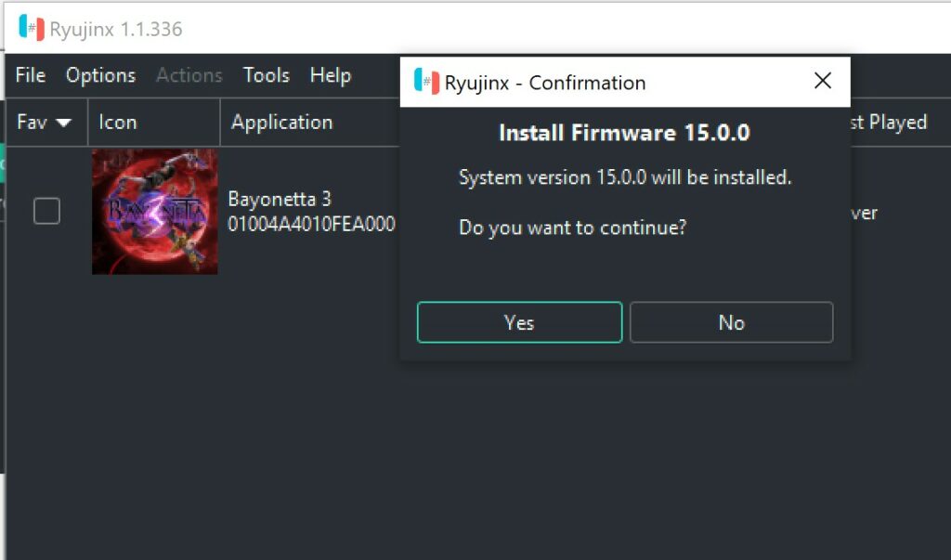Image resolution: width=951 pixels, height=560 pixels.
Task: Confirm firmware install by clicking Yes
Action: click(518, 322)
